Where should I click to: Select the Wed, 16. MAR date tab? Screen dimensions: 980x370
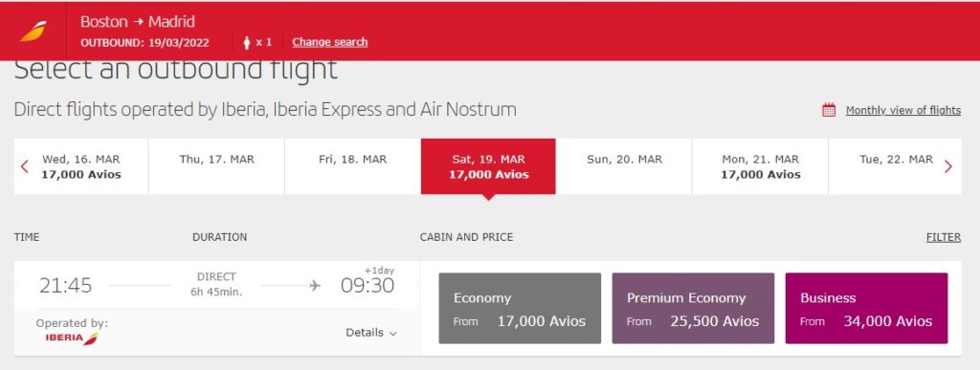(81, 166)
